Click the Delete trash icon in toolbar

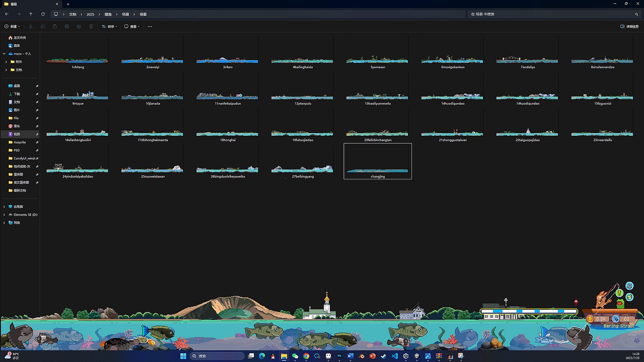[x=91, y=26]
